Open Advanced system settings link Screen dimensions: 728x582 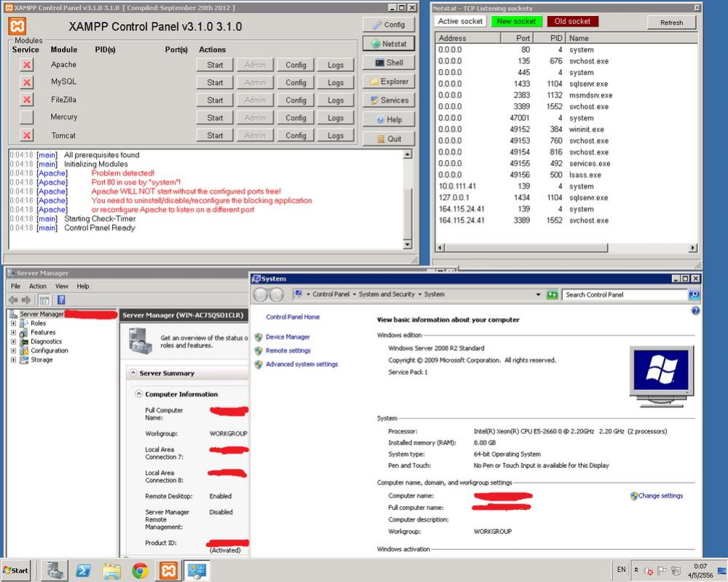tap(302, 364)
